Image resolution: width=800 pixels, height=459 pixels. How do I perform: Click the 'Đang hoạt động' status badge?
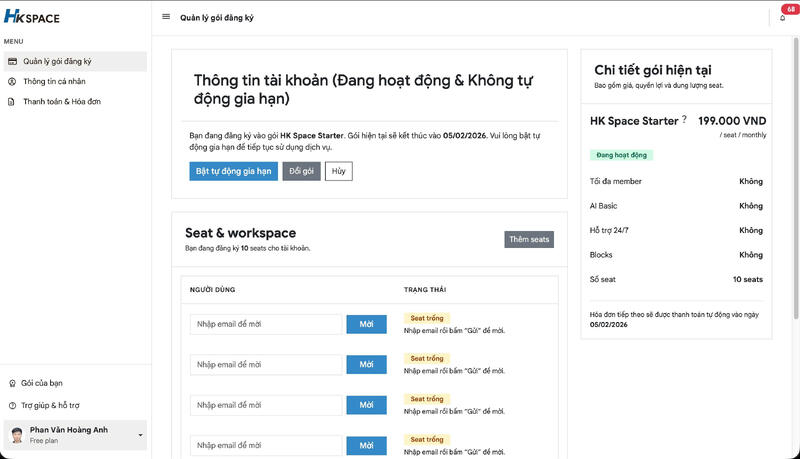[621, 155]
